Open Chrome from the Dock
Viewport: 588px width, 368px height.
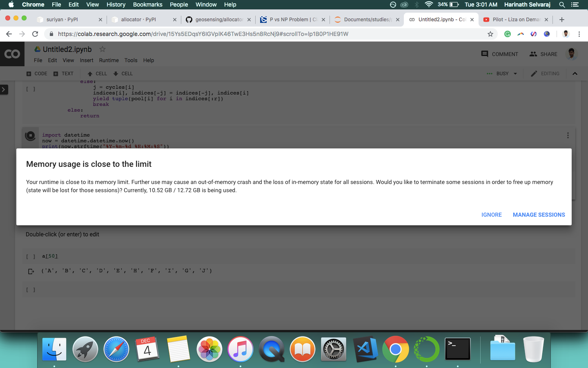pos(396,349)
